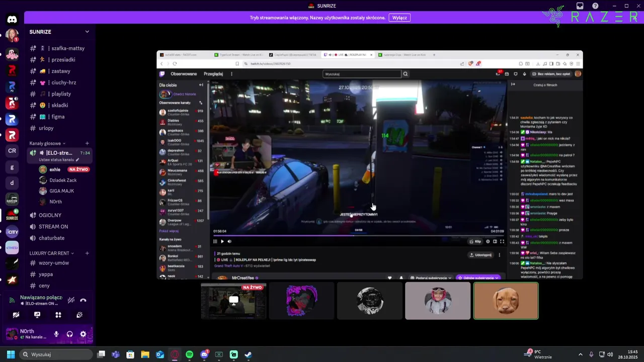
Task: Mute microphone next to N0rth
Action: pyautogui.click(x=56, y=334)
